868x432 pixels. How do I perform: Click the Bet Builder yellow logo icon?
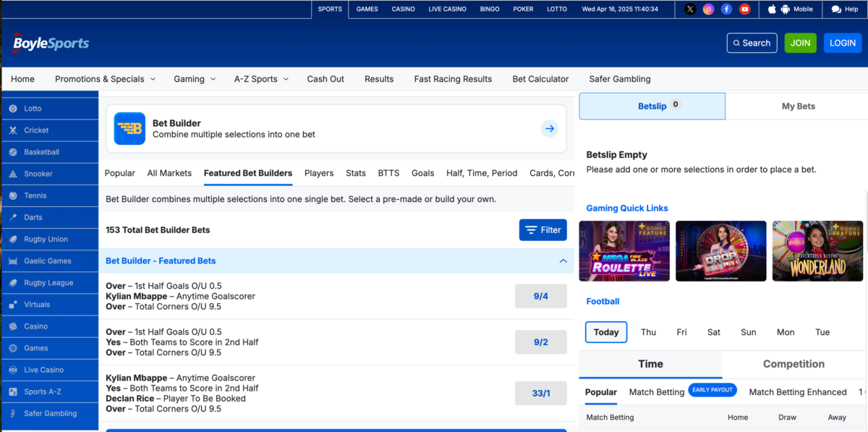click(129, 129)
